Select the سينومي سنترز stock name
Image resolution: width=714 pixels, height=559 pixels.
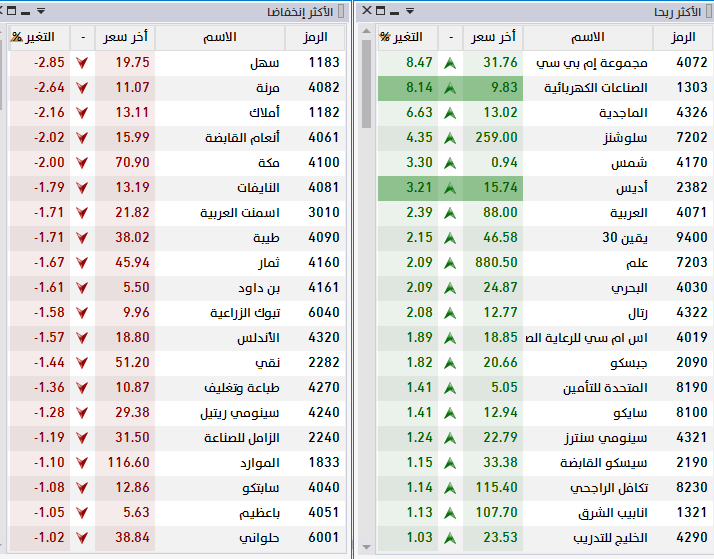point(606,438)
